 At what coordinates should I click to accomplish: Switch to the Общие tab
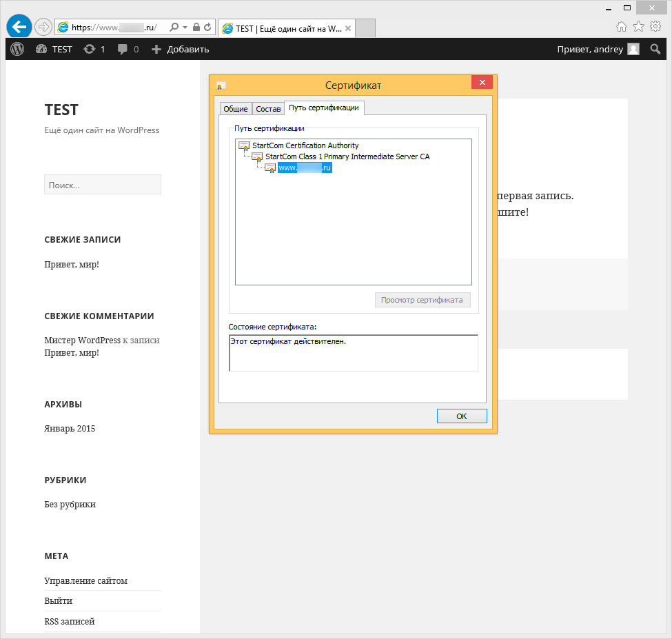click(235, 109)
